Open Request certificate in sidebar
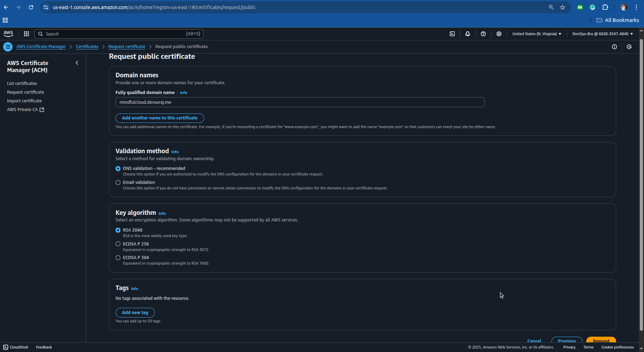This screenshot has height=352, width=644. click(25, 92)
